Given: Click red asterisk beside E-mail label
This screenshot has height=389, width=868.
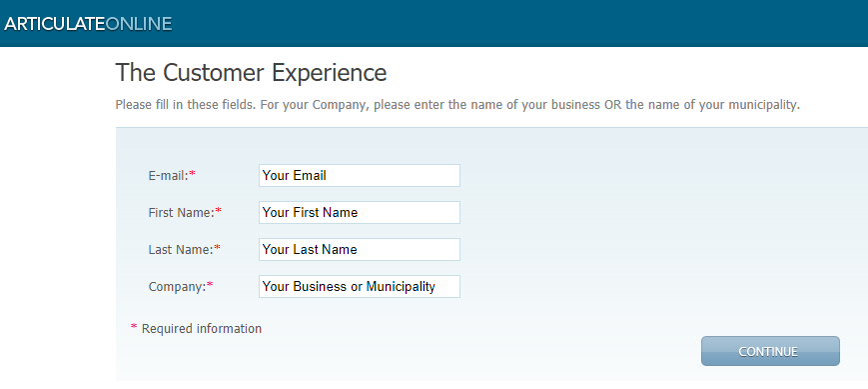Looking at the screenshot, I should tap(193, 174).
